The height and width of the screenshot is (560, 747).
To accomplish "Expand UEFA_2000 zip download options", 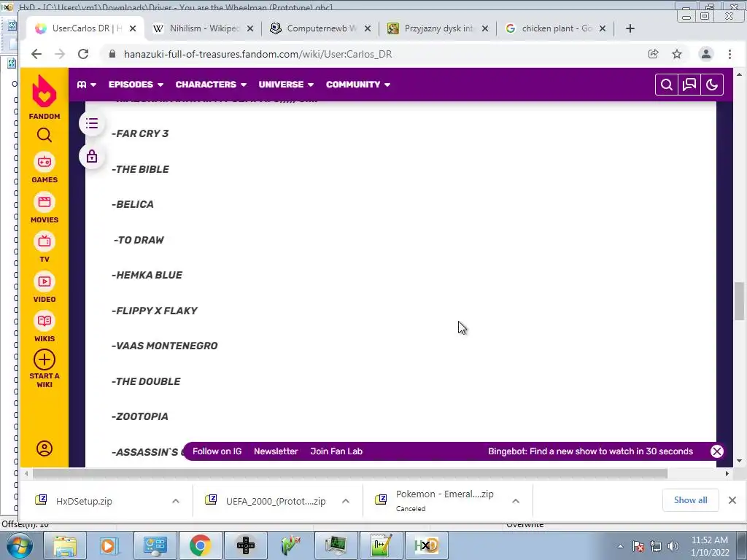I will tap(346, 501).
